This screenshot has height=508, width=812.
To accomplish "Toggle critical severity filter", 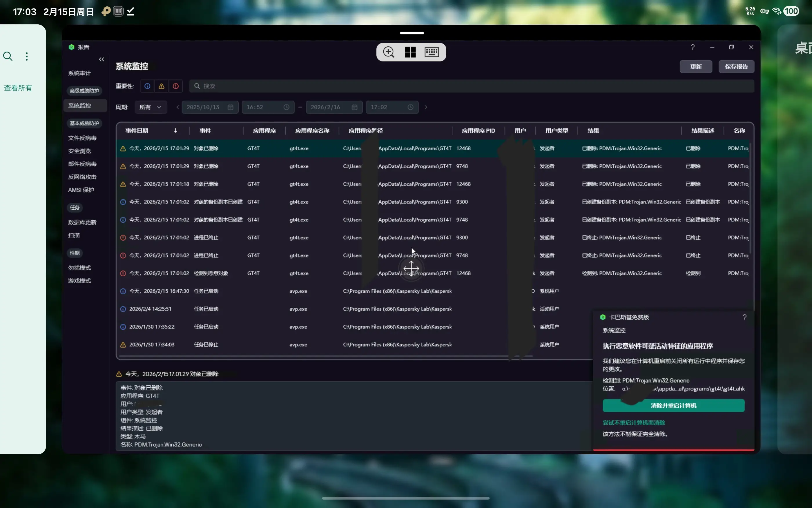I will [176, 86].
